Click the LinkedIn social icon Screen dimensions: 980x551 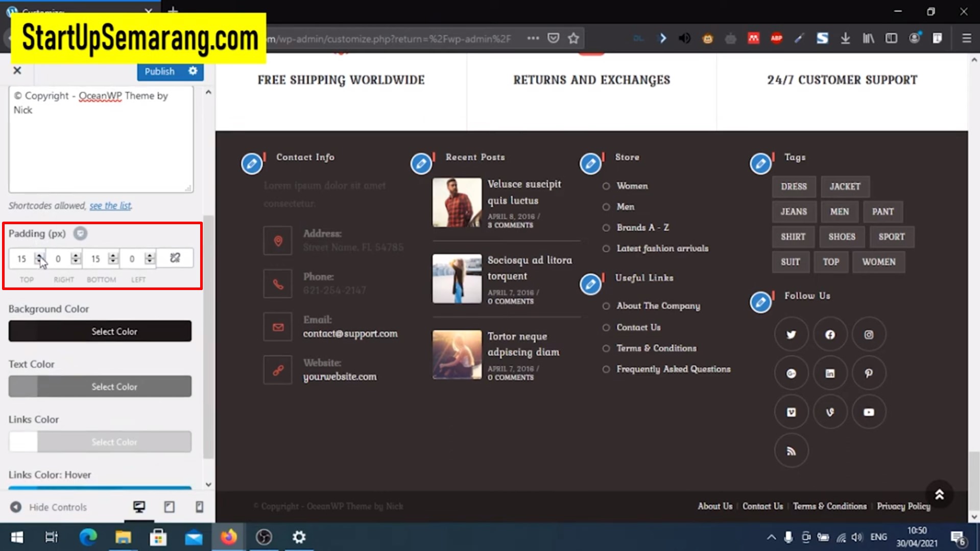(830, 374)
